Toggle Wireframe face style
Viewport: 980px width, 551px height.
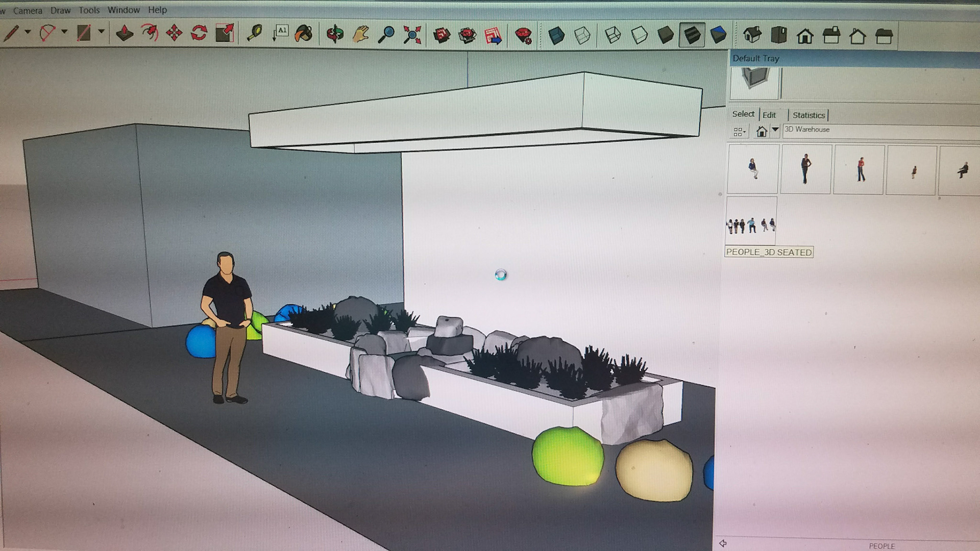pos(613,35)
